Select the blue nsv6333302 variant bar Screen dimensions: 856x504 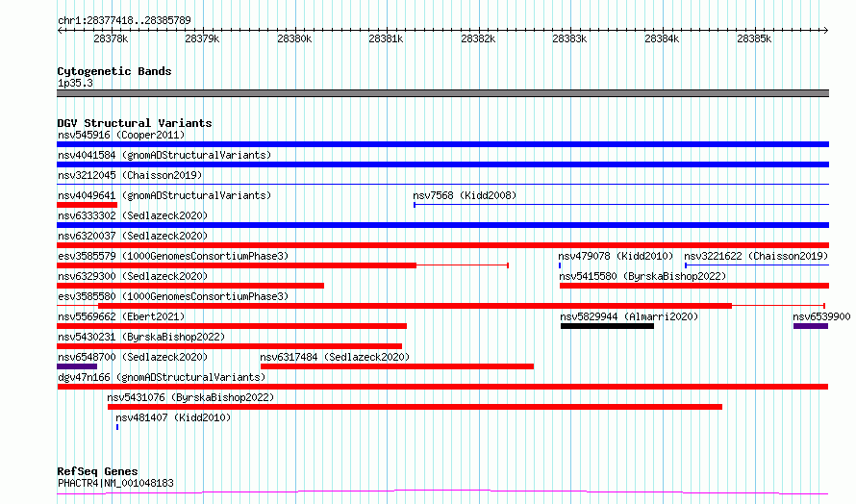(x=442, y=225)
